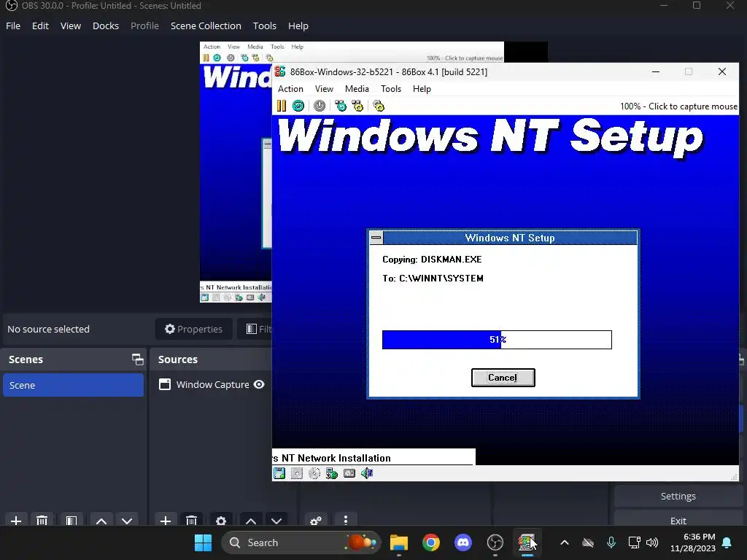Open the OBS Edit menu
Image resolution: width=747 pixels, height=560 pixels.
pos(41,26)
